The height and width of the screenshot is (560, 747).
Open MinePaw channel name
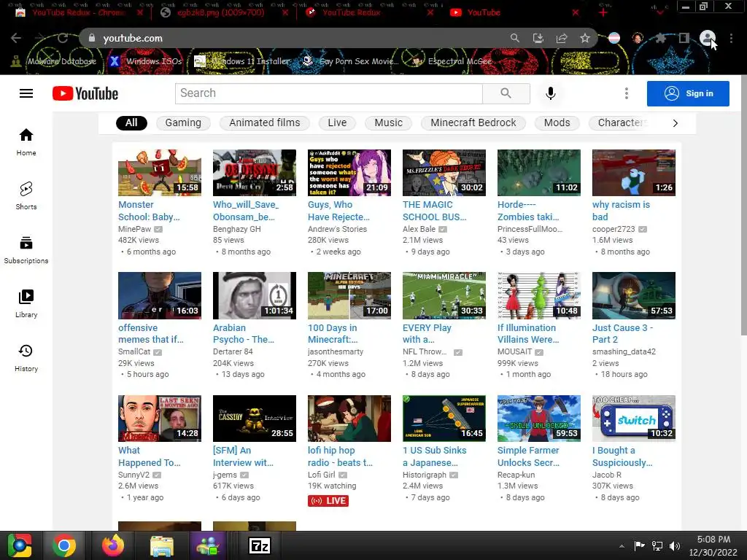pyautogui.click(x=134, y=229)
